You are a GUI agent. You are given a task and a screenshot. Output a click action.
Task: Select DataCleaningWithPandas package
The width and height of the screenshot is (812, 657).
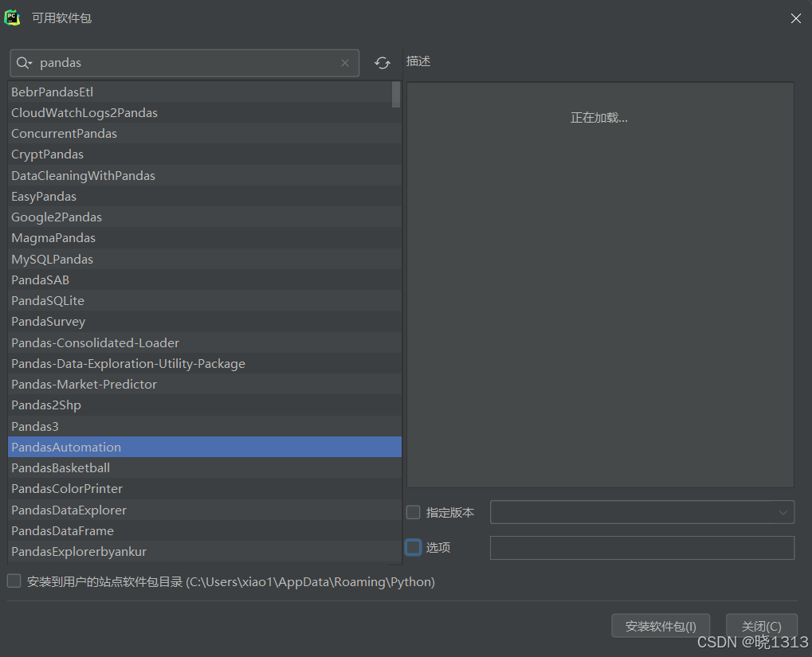(205, 175)
